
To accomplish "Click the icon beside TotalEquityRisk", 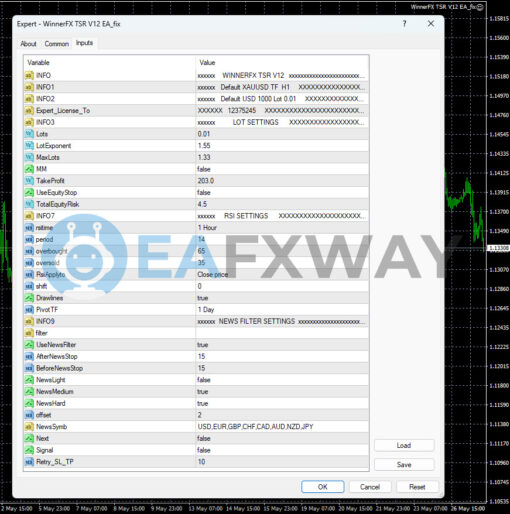I will (29, 204).
